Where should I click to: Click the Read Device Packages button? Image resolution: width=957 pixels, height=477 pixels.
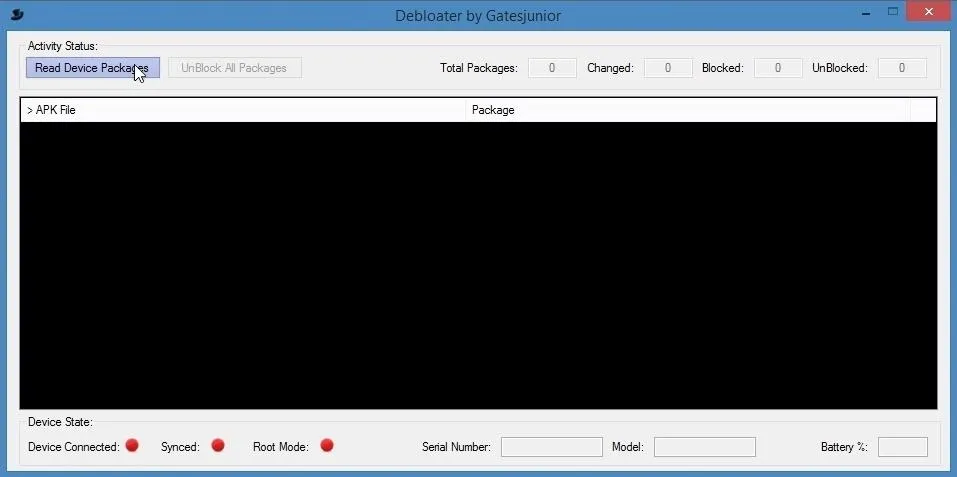[93, 68]
